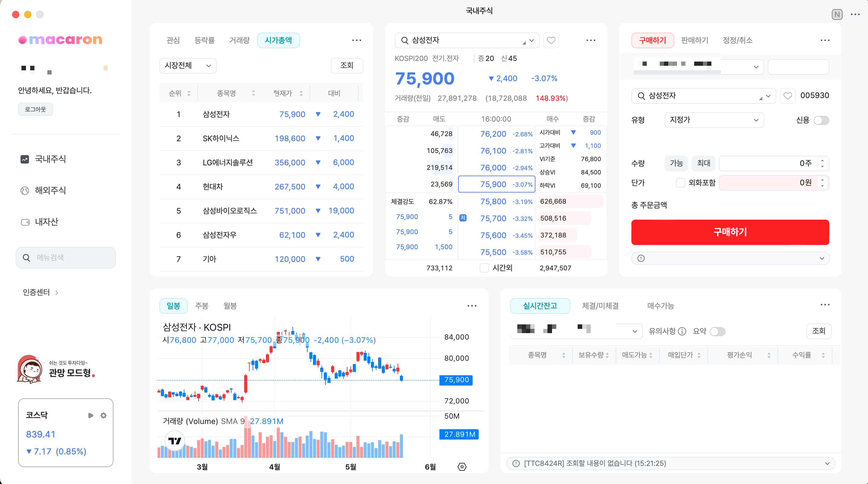
Task: Open more options in the 구매하기 order panel
Action: 825,40
